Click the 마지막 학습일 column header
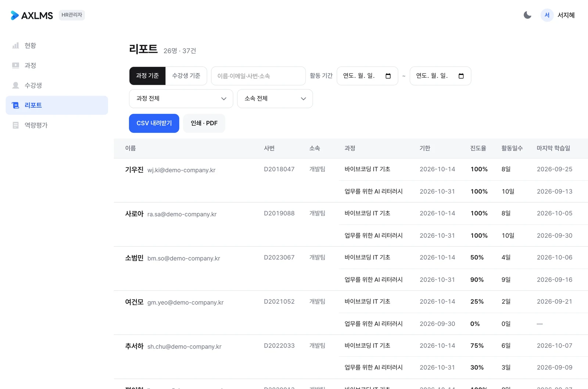This screenshot has width=588, height=389. [553, 148]
